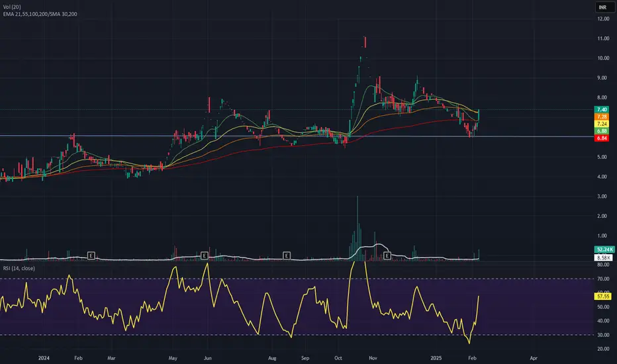Click the 7.40 current price label
Viewport: 617px width, 364px height.
pos(602,109)
